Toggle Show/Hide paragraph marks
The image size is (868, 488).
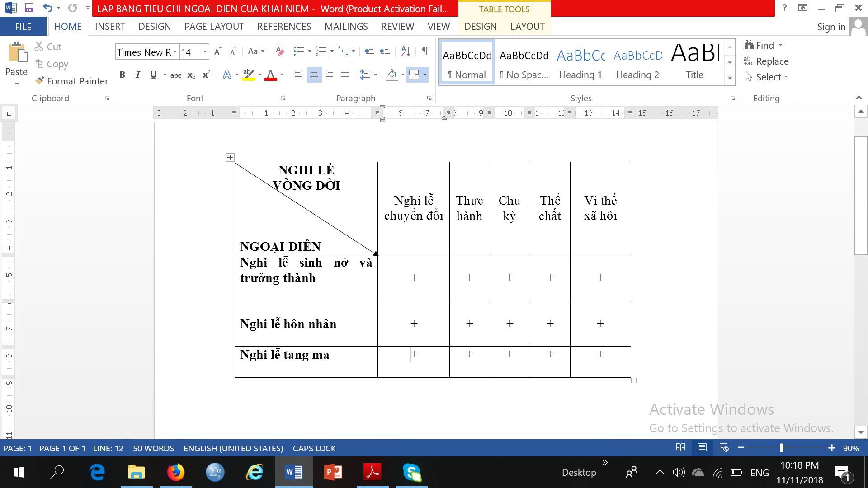click(425, 52)
